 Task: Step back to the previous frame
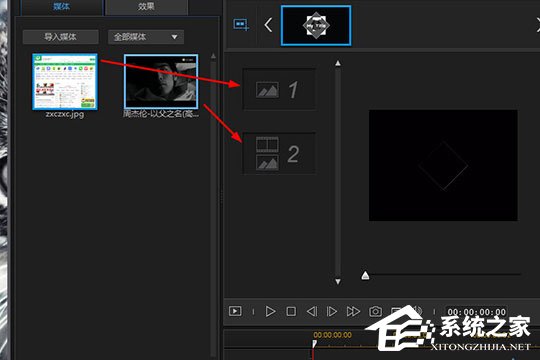point(312,311)
